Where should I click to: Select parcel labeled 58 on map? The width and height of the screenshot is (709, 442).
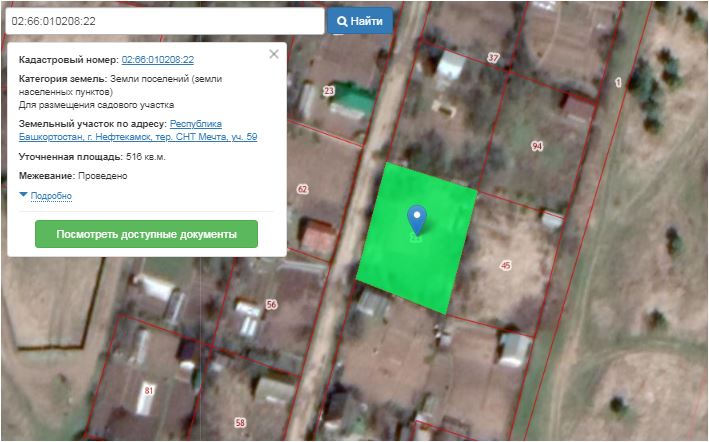240,423
